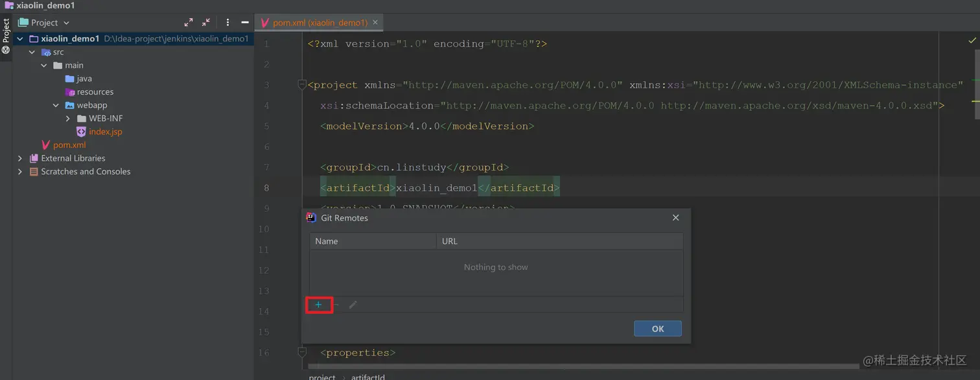Close the Git Remotes dialog
Viewport: 980px width, 380px height.
tap(675, 218)
